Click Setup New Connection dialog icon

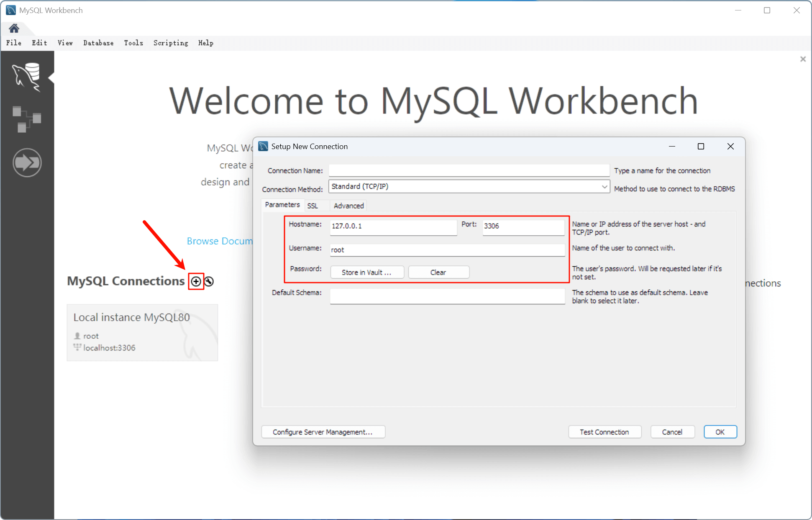coord(263,146)
